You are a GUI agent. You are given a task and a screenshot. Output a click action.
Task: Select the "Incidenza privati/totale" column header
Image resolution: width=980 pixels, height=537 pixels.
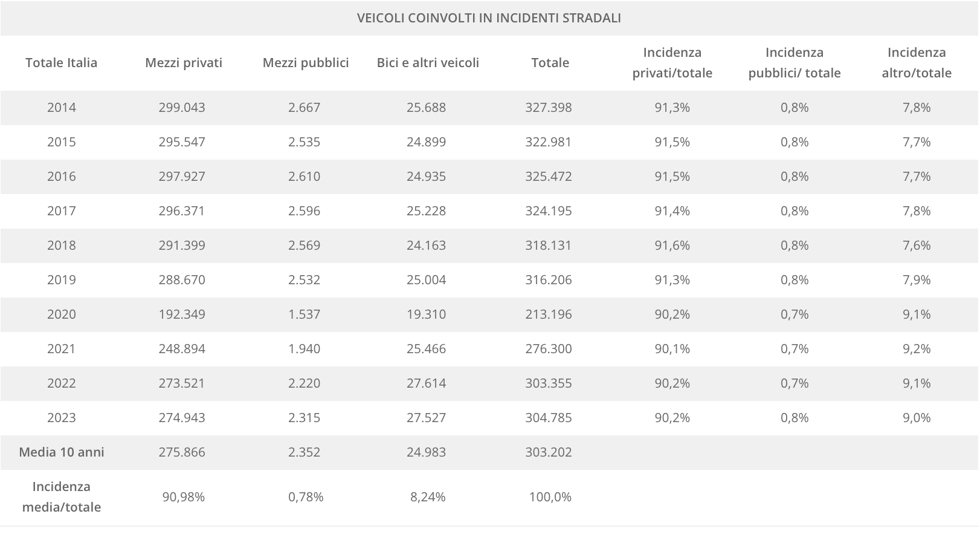tap(672, 63)
